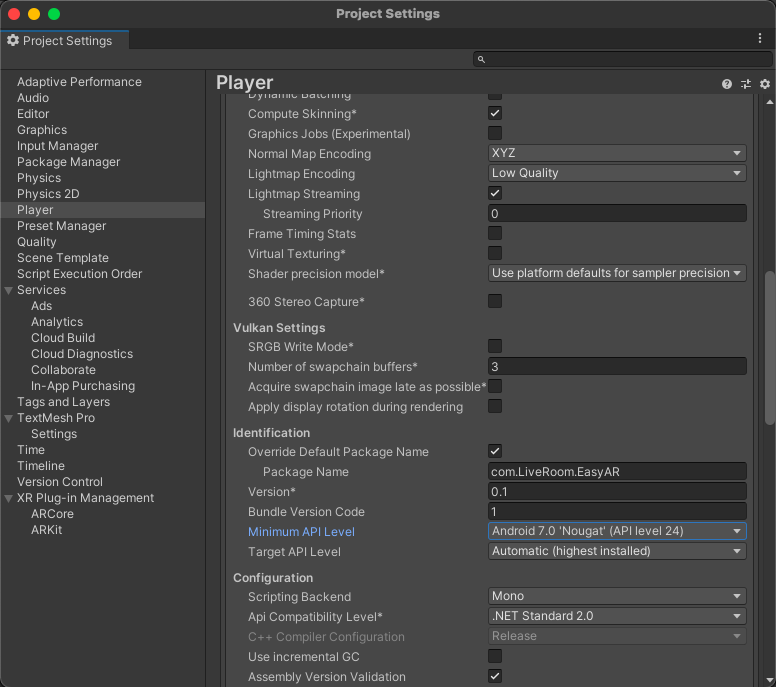Click the help question mark icon
Viewport: 776px width, 687px height.
(x=727, y=84)
